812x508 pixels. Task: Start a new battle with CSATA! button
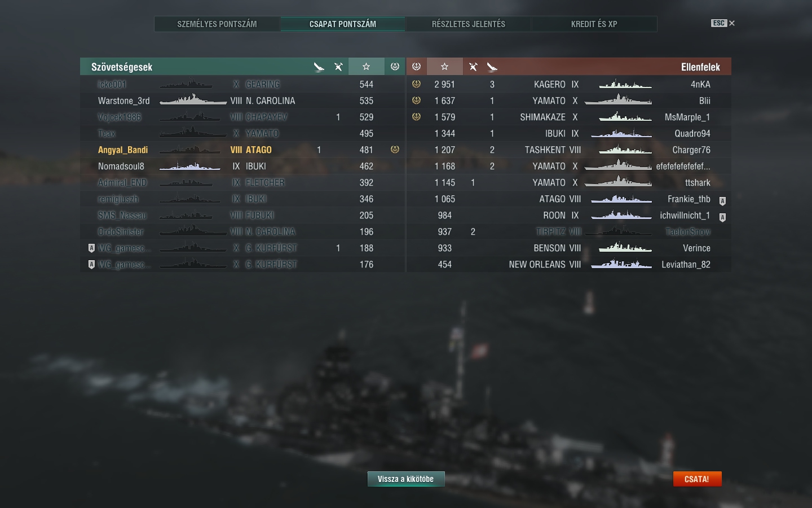pos(697,479)
